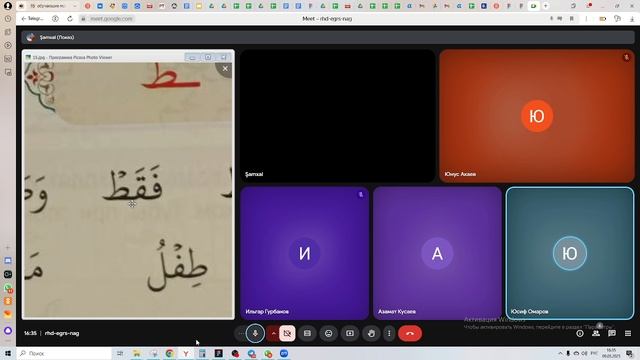Open the Alice assistant purple sidebar icon
640x360 pixels.
8,330
